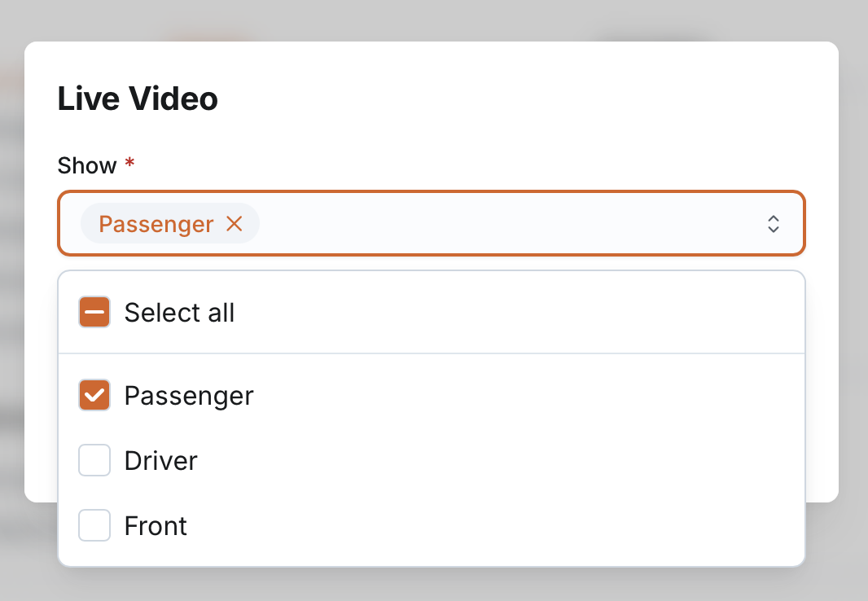
Task: Click the "Live Video" dialog heading
Action: tap(138, 99)
